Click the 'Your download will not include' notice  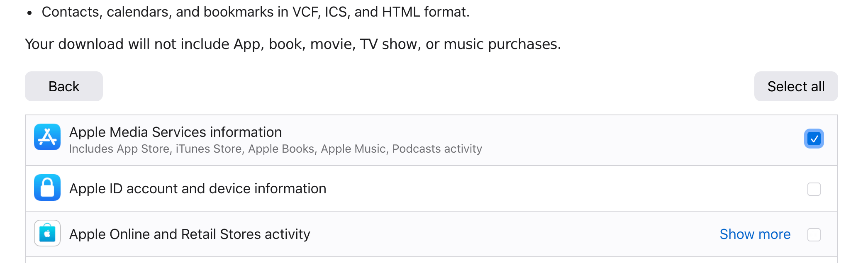click(x=293, y=44)
